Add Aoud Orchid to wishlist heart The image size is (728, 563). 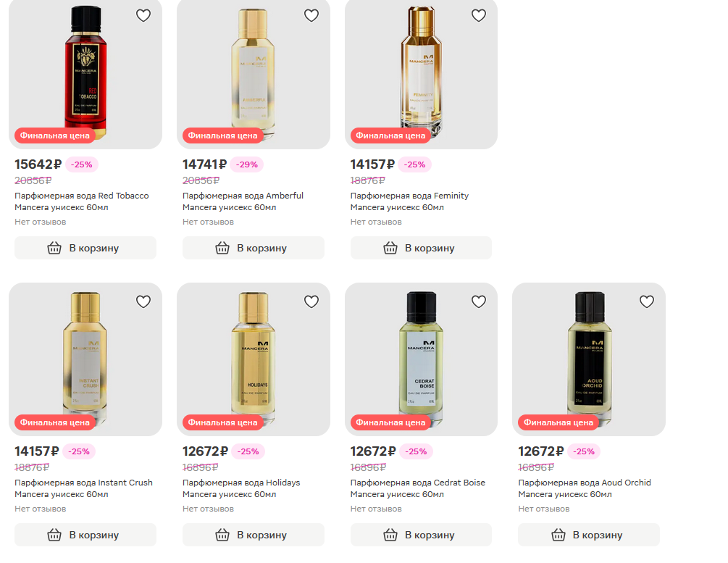pos(647,301)
